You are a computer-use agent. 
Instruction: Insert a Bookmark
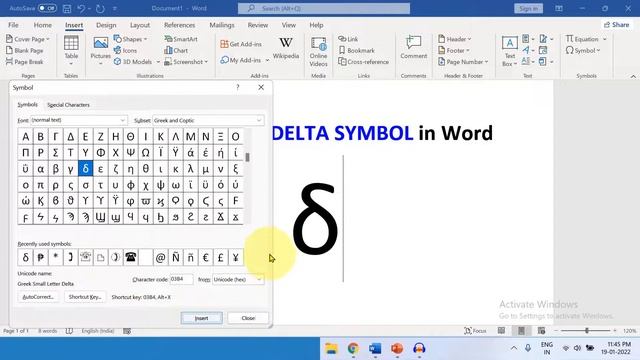tap(357, 50)
